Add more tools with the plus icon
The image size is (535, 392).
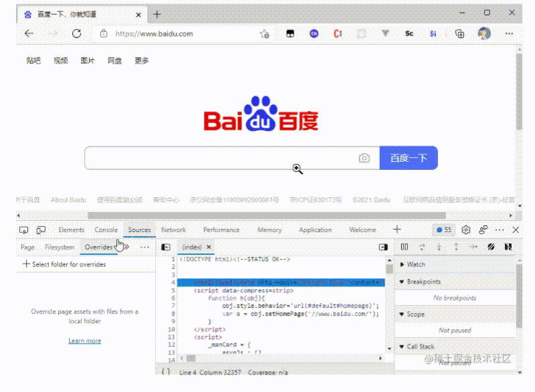pyautogui.click(x=397, y=229)
